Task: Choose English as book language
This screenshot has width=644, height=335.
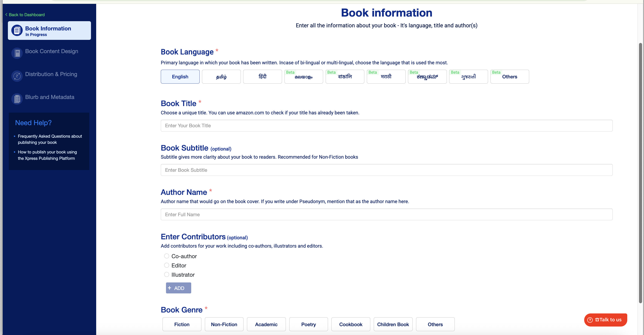Action: tap(180, 77)
